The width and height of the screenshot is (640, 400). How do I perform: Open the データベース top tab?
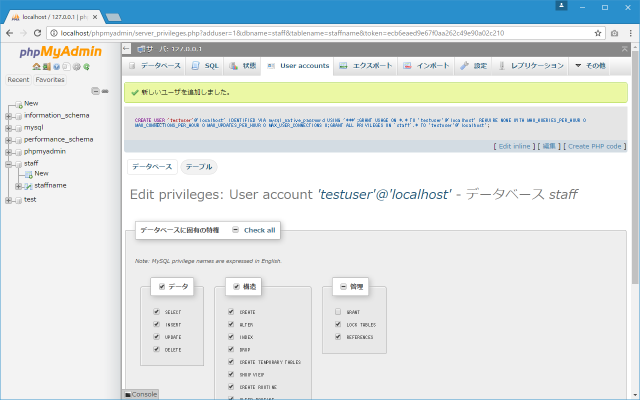tap(154, 66)
